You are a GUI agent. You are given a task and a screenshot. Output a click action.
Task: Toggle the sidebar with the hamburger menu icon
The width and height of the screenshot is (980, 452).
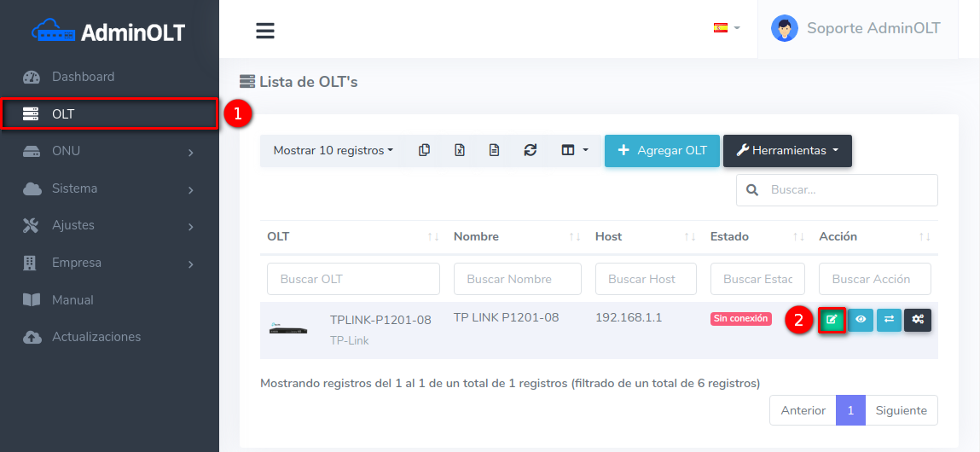(265, 31)
